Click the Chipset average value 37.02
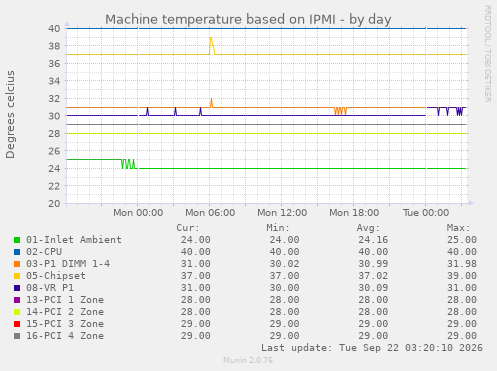 pos(373,276)
